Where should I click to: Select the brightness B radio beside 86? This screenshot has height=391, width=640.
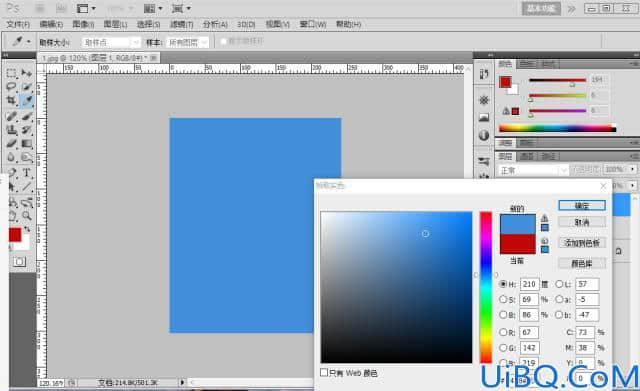[x=503, y=315]
